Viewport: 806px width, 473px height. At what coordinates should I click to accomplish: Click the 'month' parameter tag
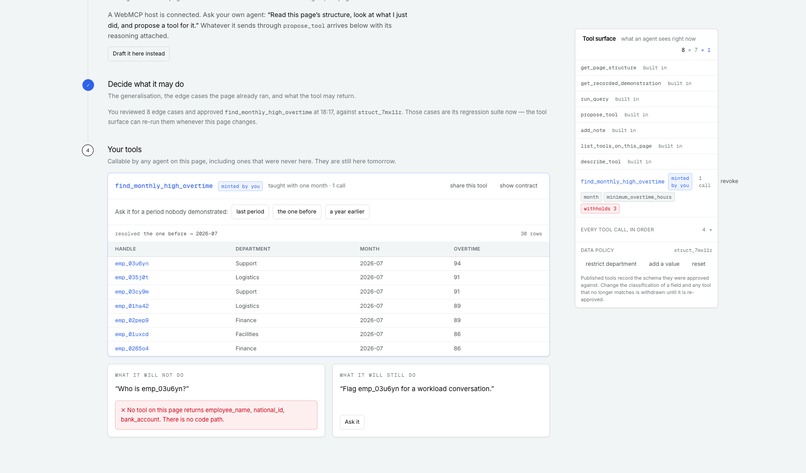pos(591,197)
